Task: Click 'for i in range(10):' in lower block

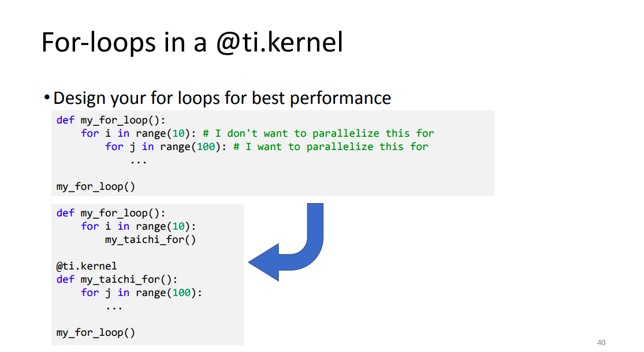Action: point(139,226)
